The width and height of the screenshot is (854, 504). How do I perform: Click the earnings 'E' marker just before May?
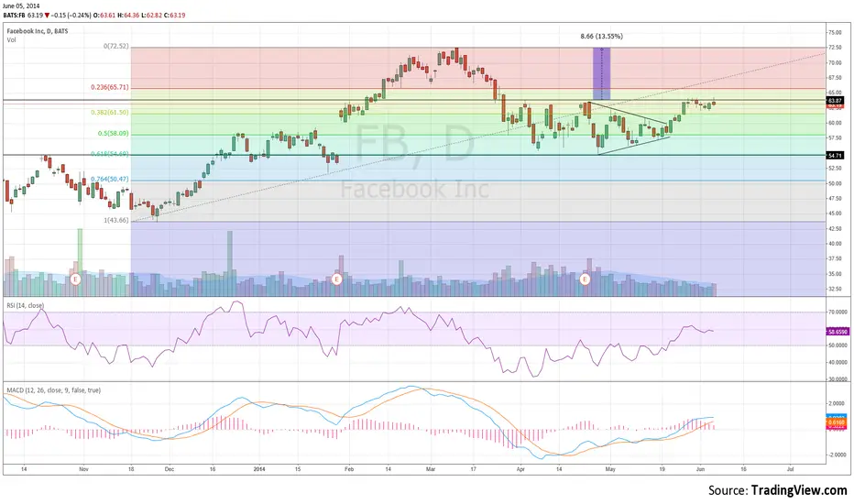[x=585, y=279]
